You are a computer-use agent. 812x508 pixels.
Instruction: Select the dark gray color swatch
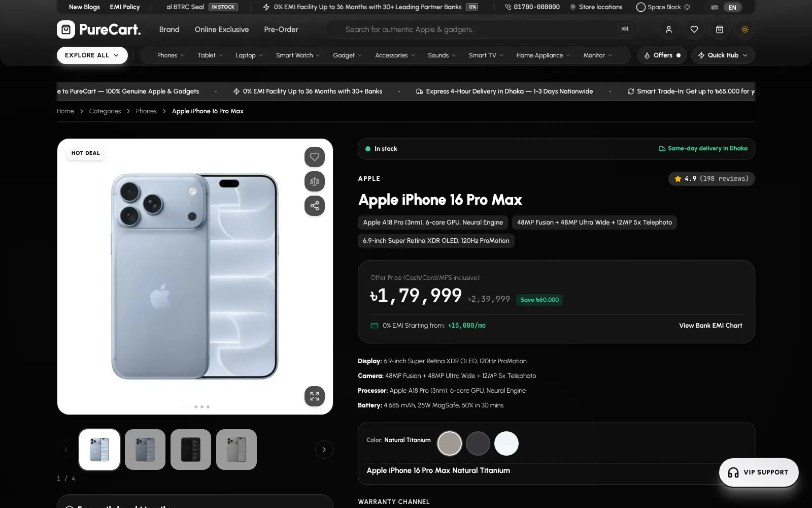coord(478,443)
